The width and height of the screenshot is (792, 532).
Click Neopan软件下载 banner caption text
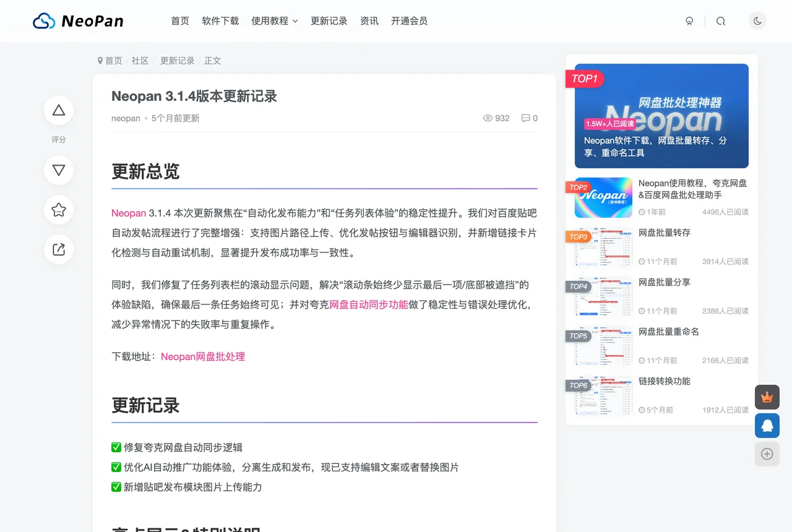[x=656, y=147]
